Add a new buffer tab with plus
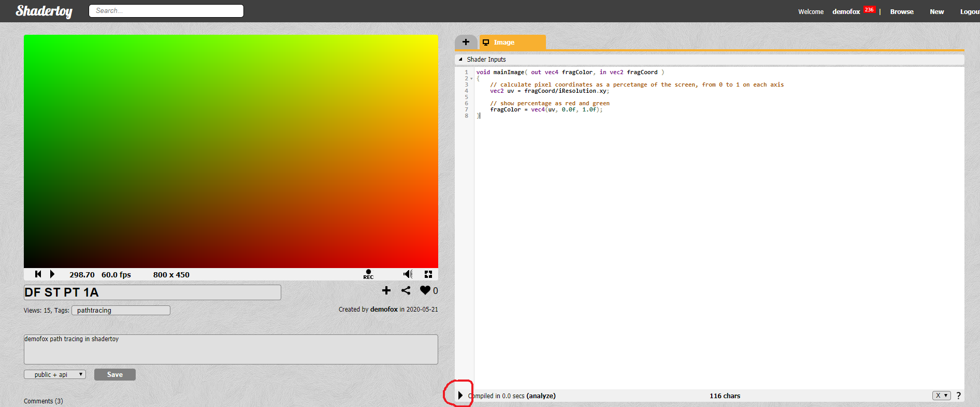The height and width of the screenshot is (407, 980). point(466,43)
